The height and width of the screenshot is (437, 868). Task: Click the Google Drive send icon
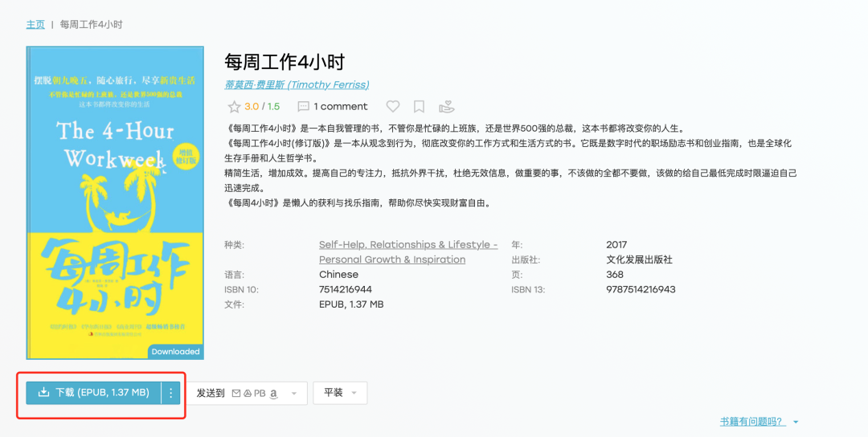pyautogui.click(x=248, y=394)
